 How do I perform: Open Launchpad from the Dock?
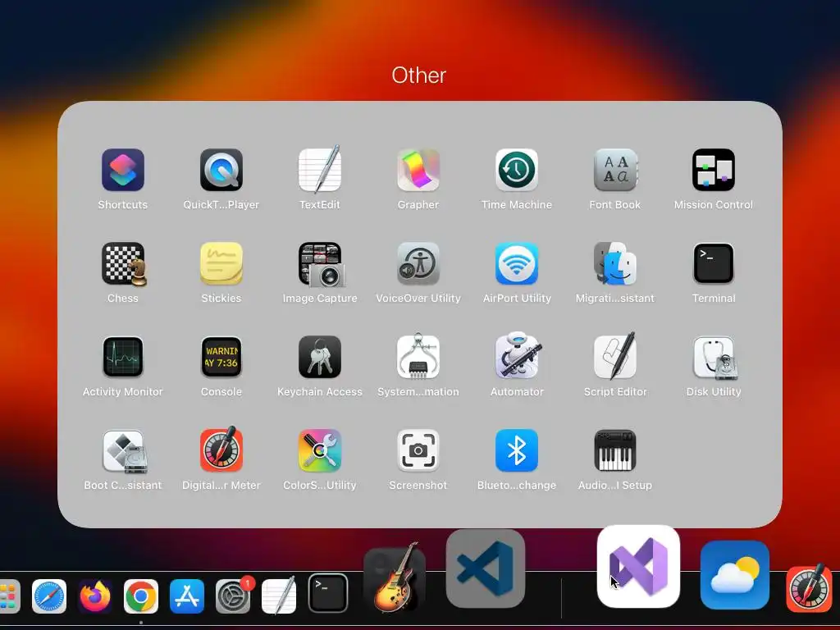(x=9, y=596)
